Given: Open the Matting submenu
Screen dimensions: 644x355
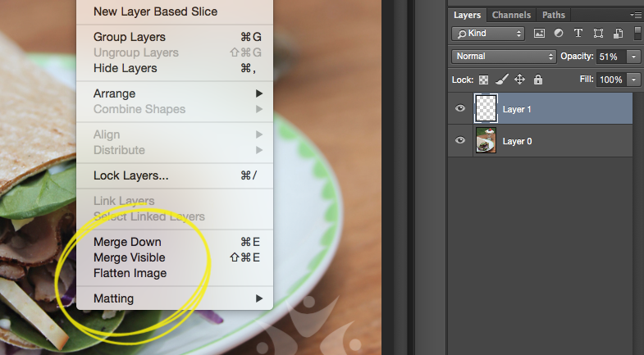Looking at the screenshot, I should click(175, 298).
